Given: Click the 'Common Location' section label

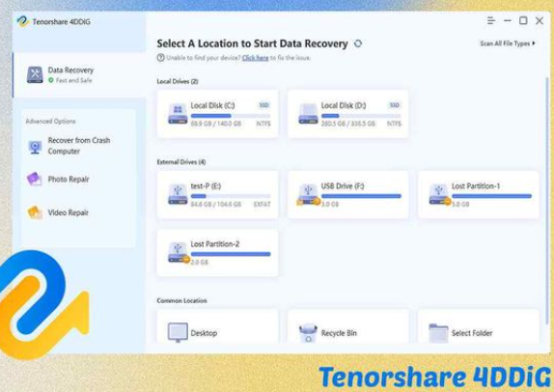Looking at the screenshot, I should coord(181,300).
